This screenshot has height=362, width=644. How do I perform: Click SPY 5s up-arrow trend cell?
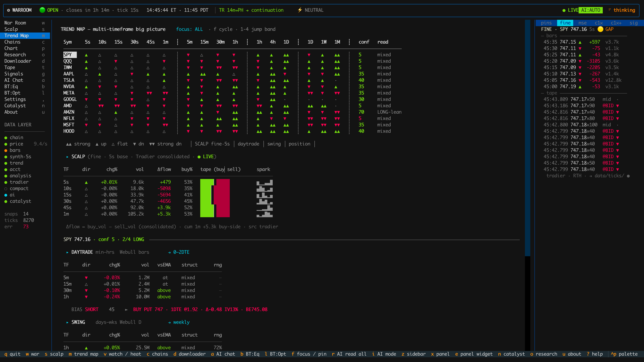(x=86, y=55)
